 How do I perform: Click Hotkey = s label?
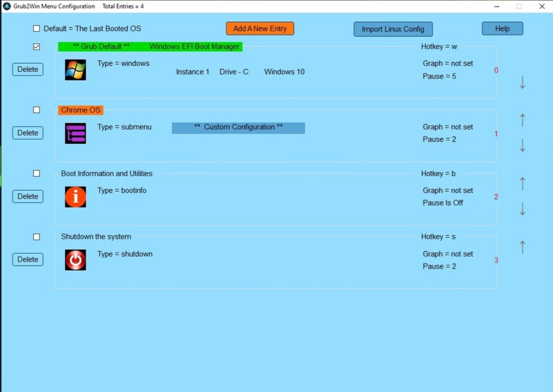click(x=439, y=236)
